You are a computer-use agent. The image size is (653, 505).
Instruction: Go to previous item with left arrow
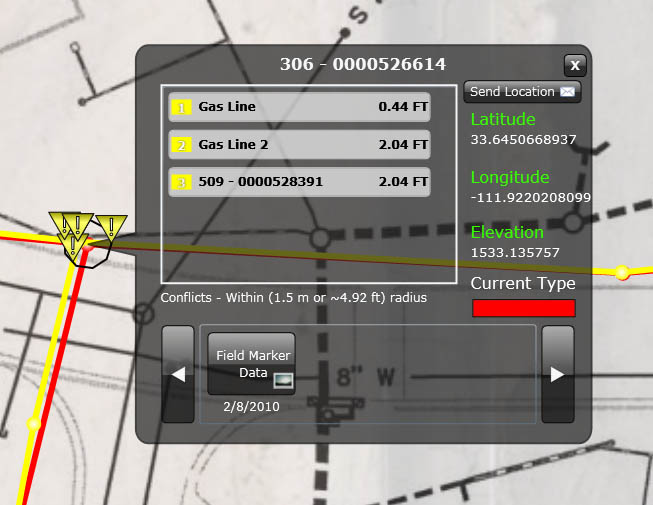pyautogui.click(x=178, y=374)
